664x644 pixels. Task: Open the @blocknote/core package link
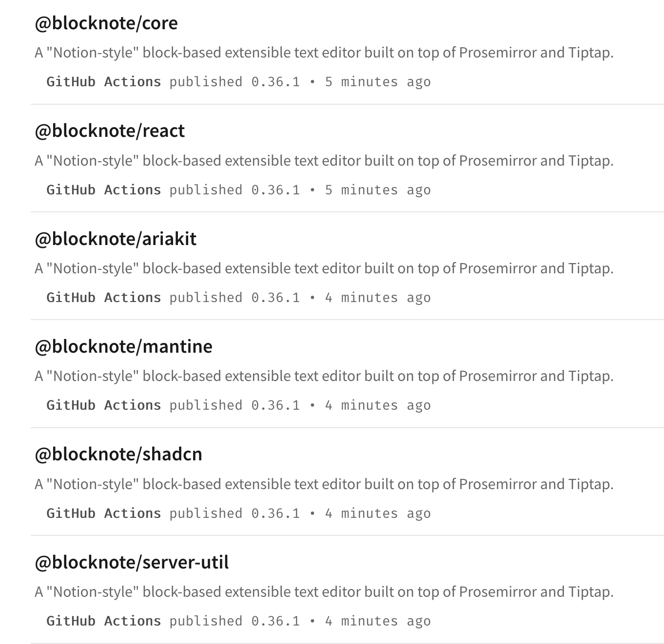(x=106, y=23)
